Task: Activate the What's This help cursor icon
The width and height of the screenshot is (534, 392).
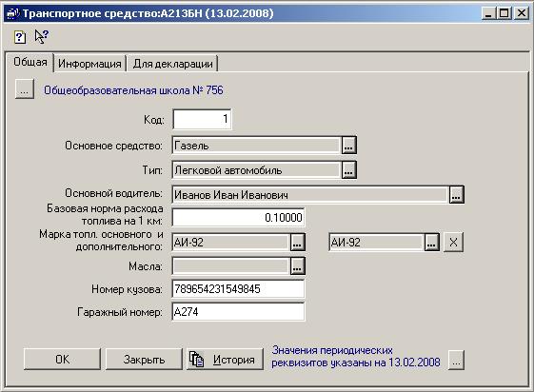Action: (x=42, y=36)
